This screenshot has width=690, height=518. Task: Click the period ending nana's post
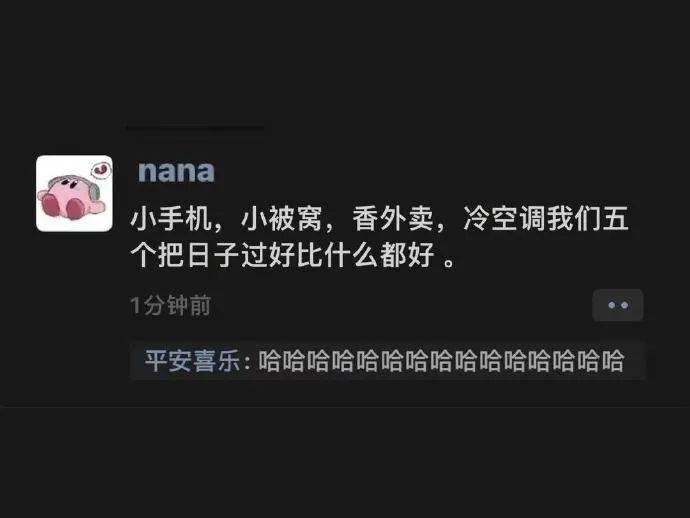[x=449, y=262]
